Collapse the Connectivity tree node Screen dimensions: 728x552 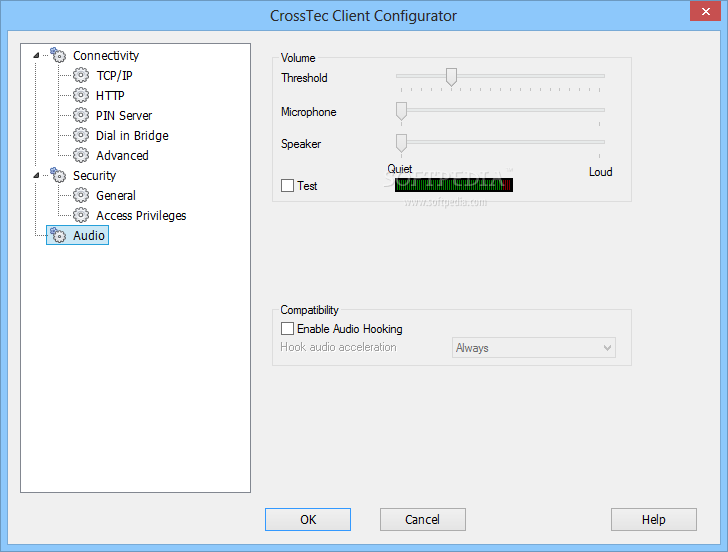tap(36, 55)
